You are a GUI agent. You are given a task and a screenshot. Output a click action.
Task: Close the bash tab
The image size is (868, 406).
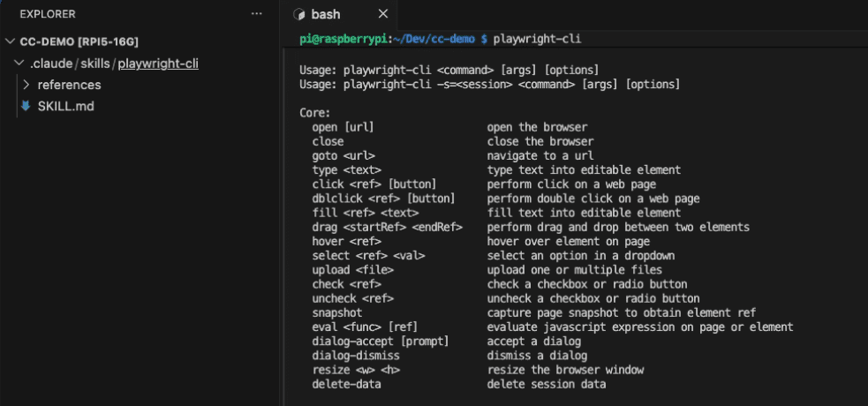[x=382, y=14]
